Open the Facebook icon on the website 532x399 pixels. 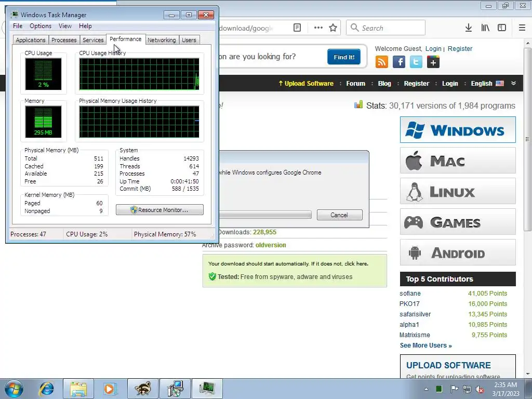tap(399, 62)
